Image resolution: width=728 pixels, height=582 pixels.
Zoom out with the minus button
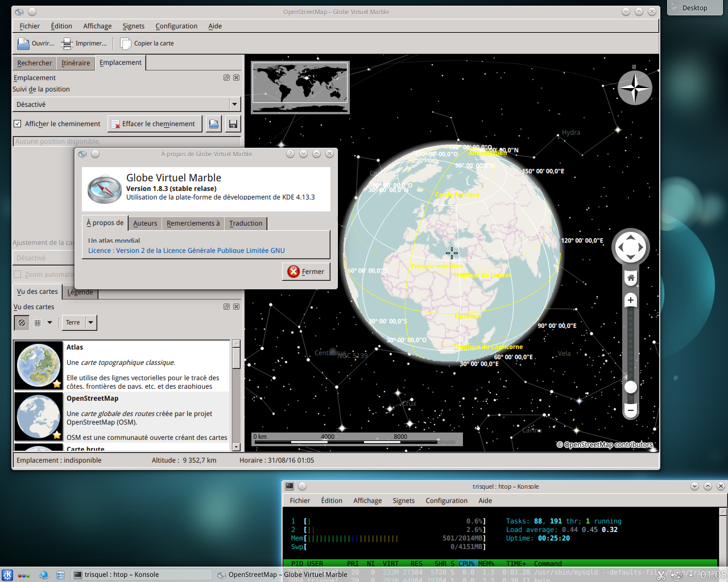630,410
